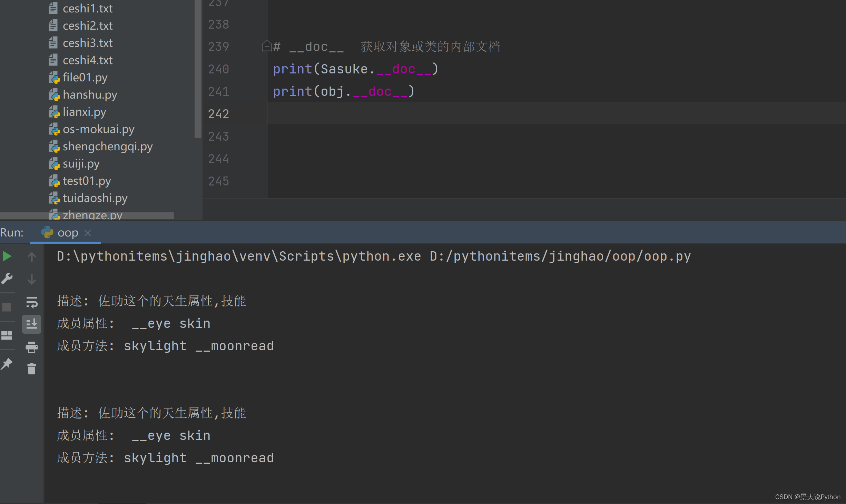Click the tuidaoshi.py Python file icon
This screenshot has width=846, height=504.
[54, 198]
